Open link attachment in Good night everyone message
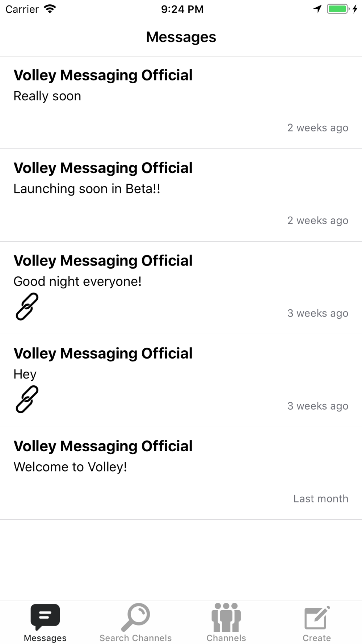The image size is (362, 644). [27, 306]
